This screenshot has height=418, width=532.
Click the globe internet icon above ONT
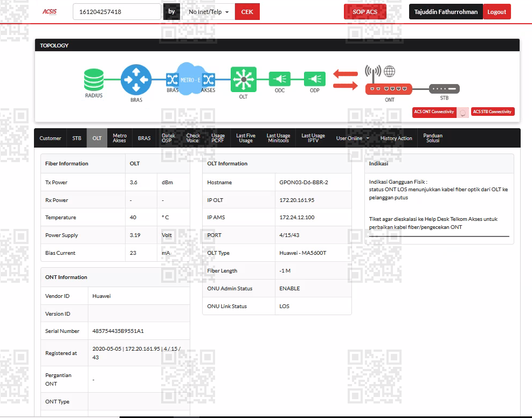click(x=390, y=71)
